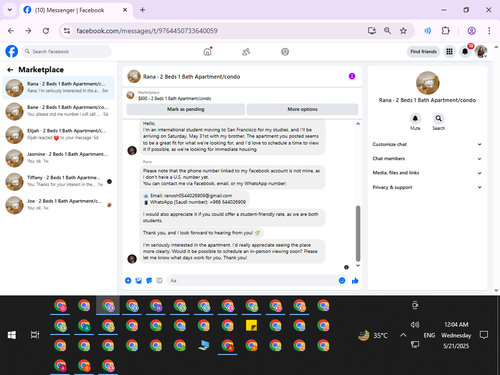
Task: Open the Friends icon in the top navigation
Action: click(x=246, y=52)
